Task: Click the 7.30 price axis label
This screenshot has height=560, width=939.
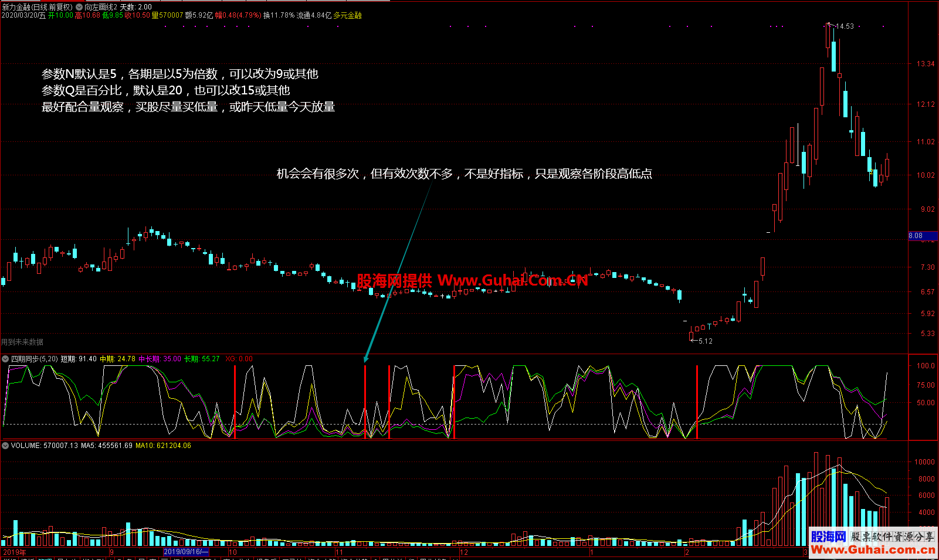Action: 927,267
